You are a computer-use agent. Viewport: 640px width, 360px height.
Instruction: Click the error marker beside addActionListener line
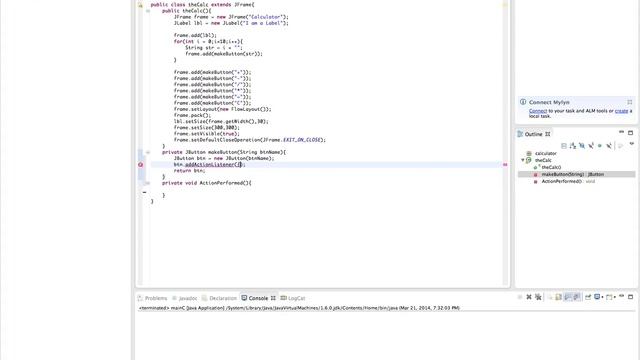tap(140, 164)
